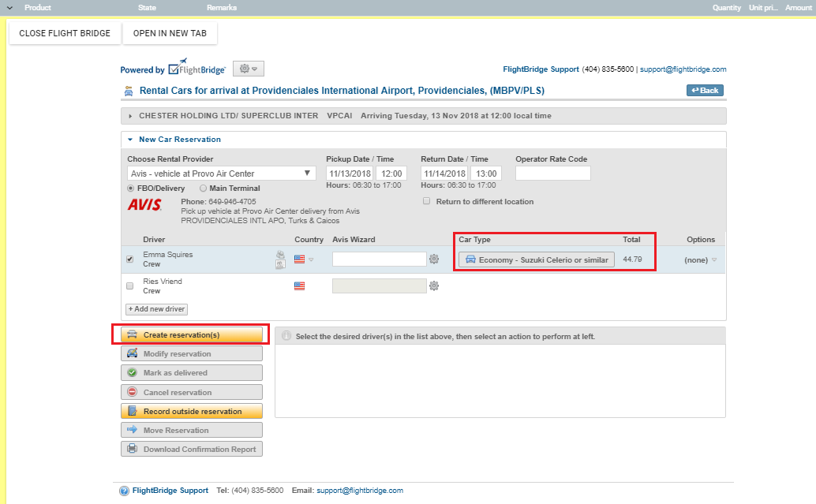816x504 pixels.
Task: Click the rental car icon beside the page title
Action: 129,91
